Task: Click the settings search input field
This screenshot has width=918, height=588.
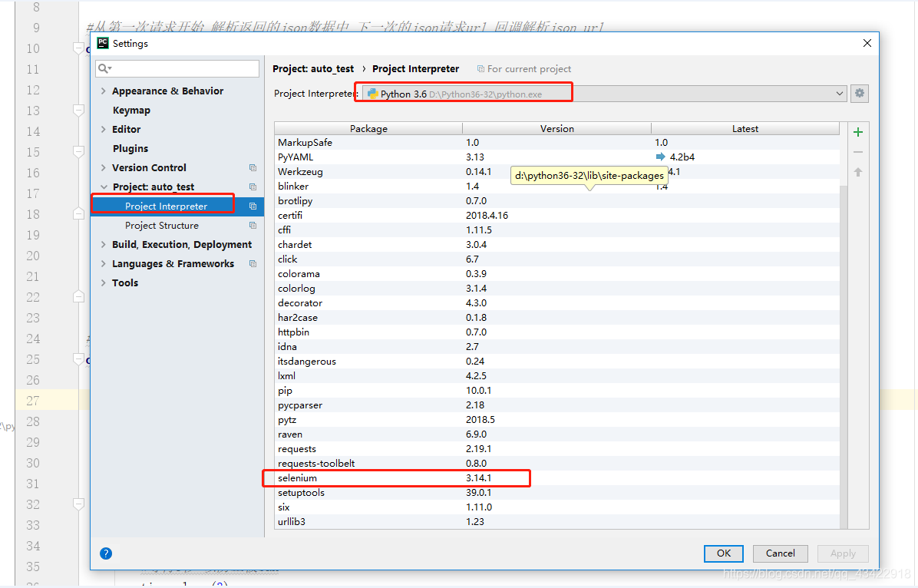Action: (x=177, y=68)
